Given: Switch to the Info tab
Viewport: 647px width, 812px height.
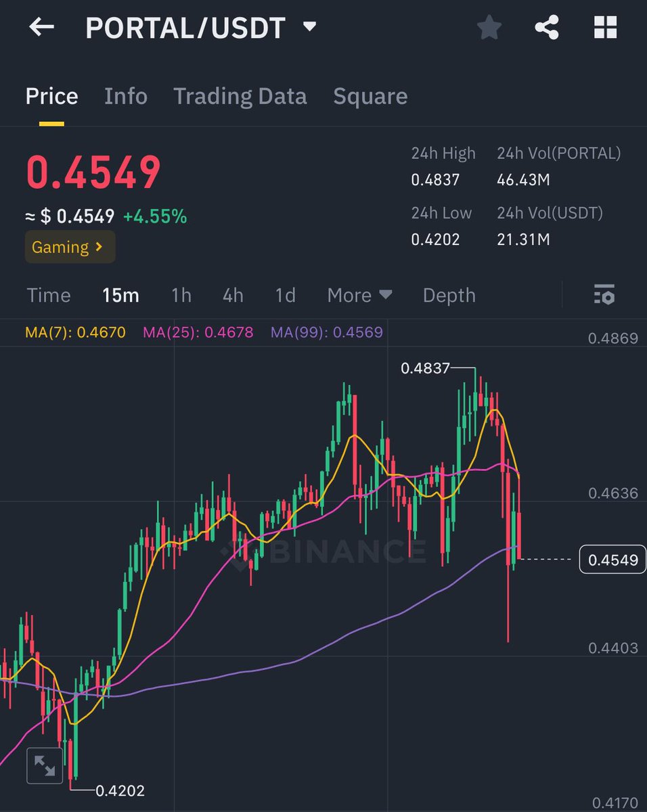Looking at the screenshot, I should pyautogui.click(x=126, y=96).
